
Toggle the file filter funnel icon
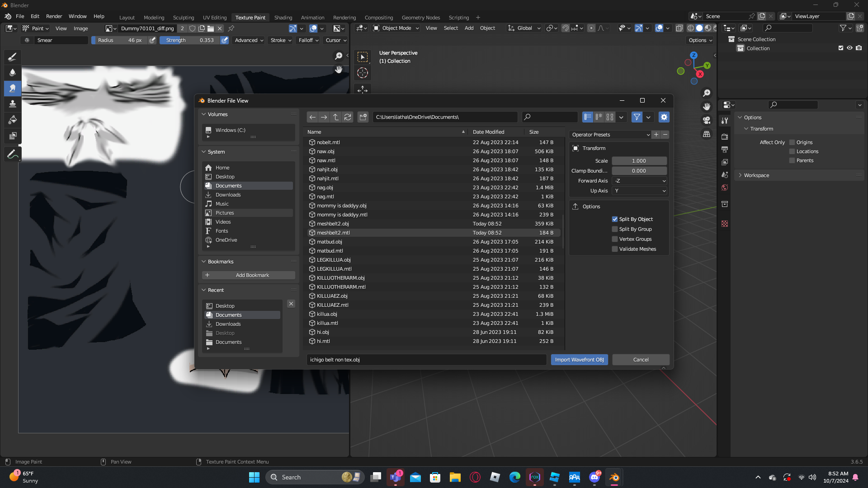(637, 117)
